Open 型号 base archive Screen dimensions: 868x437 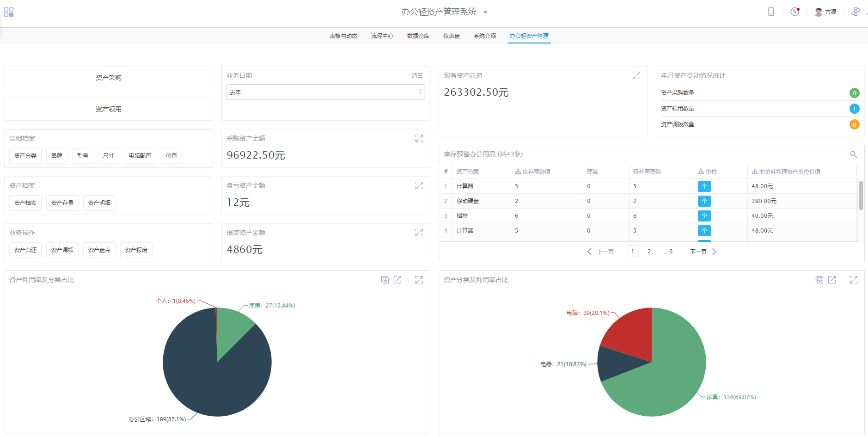pos(83,156)
